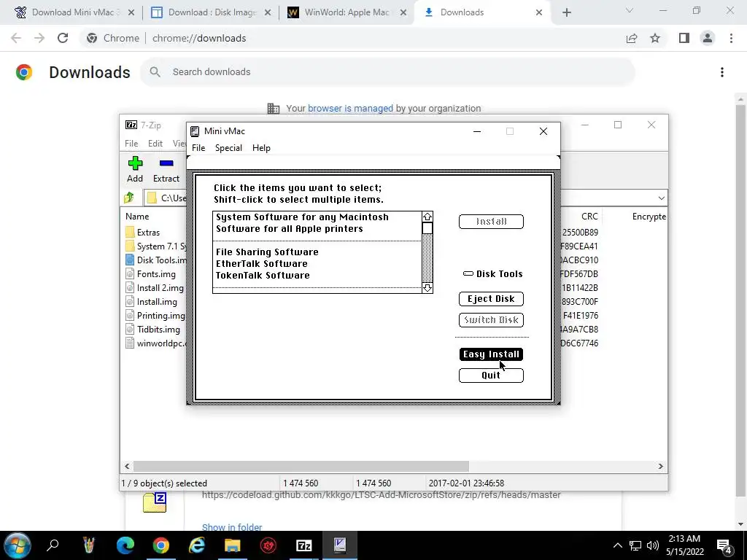Click chrome://downloads address bar
The image size is (747, 560).
pos(199,38)
